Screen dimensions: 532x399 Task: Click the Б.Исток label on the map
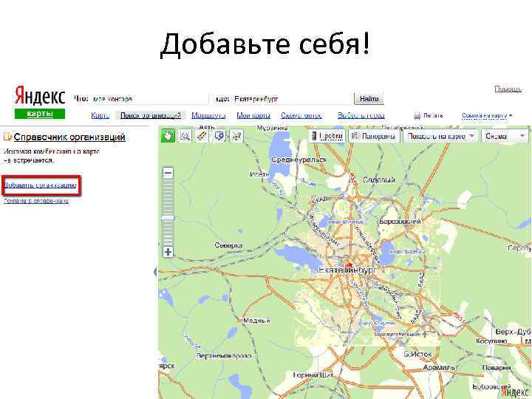(x=417, y=354)
